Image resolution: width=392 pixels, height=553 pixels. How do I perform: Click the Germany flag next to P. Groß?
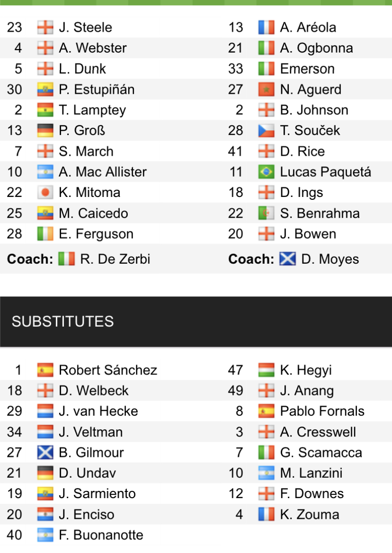tap(45, 131)
